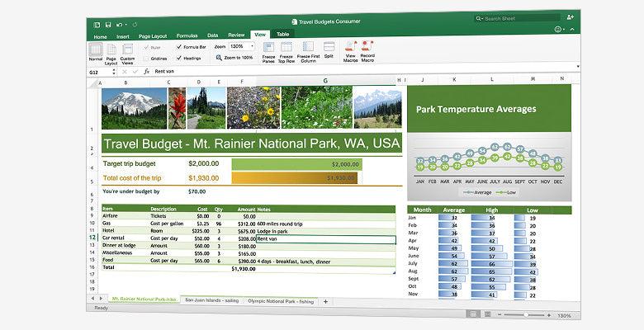The height and width of the screenshot is (330, 644).
Task: Toggle the Gridlines checkbox
Action: tap(147, 59)
